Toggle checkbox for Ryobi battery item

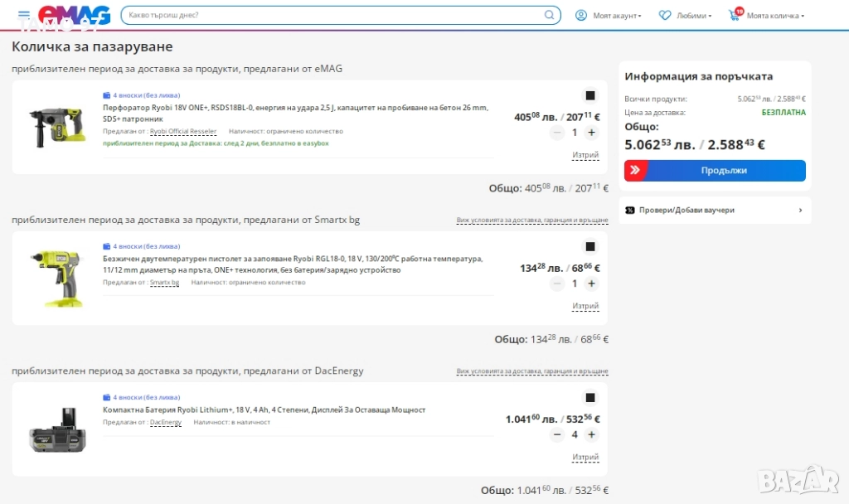click(x=590, y=398)
